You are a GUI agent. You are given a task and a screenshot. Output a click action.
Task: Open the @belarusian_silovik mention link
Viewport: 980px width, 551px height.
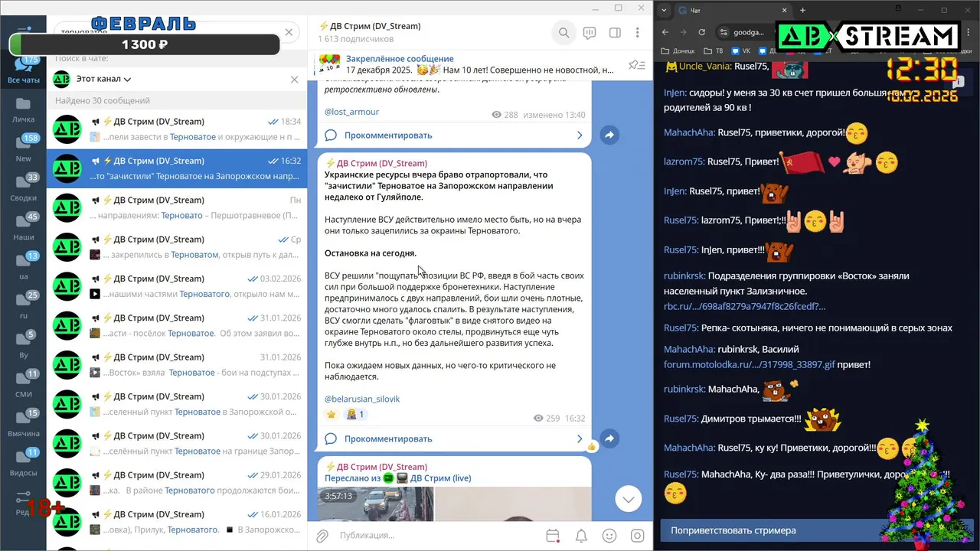tap(362, 399)
